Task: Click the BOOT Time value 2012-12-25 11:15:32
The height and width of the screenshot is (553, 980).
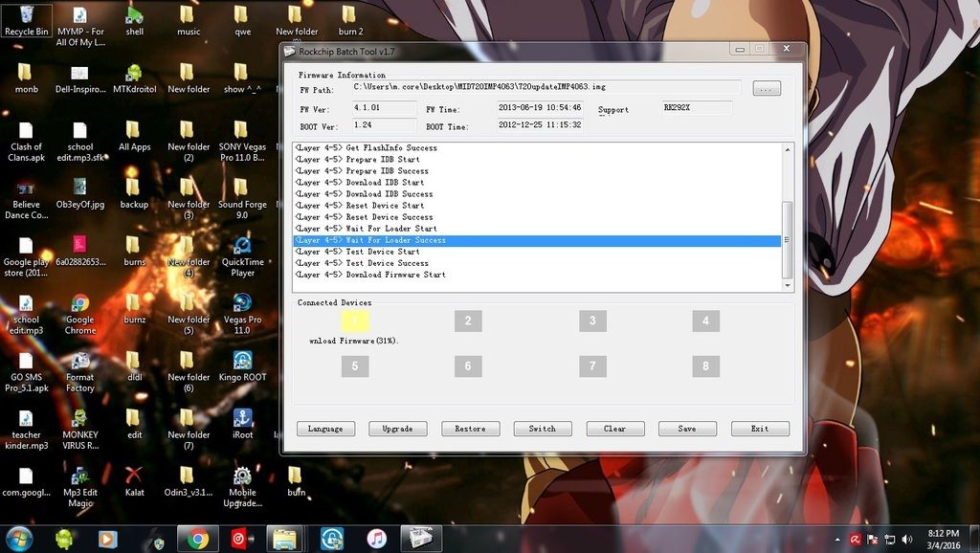Action: point(540,125)
